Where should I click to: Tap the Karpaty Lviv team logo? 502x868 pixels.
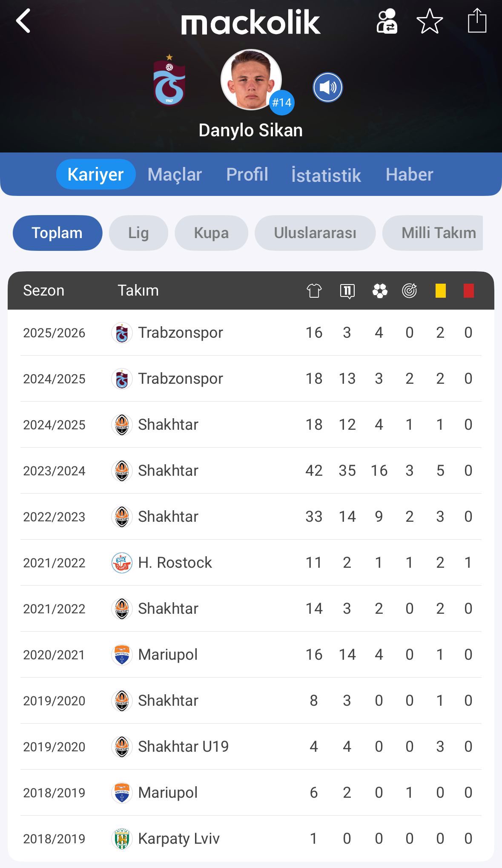pyautogui.click(x=122, y=839)
